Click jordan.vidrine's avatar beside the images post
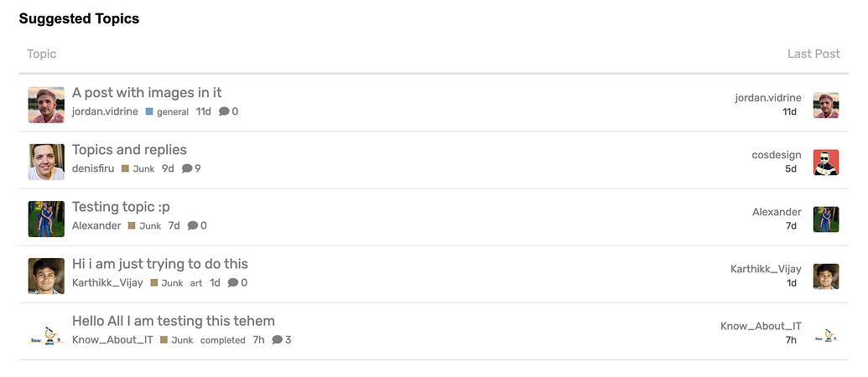 pyautogui.click(x=46, y=105)
